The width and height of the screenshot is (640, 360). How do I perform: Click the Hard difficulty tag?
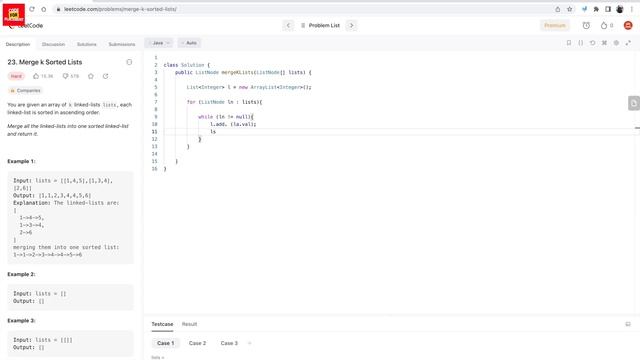(x=16, y=76)
